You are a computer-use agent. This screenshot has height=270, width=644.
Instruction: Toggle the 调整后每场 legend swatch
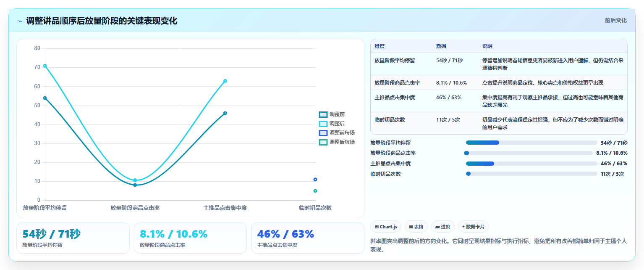[323, 142]
